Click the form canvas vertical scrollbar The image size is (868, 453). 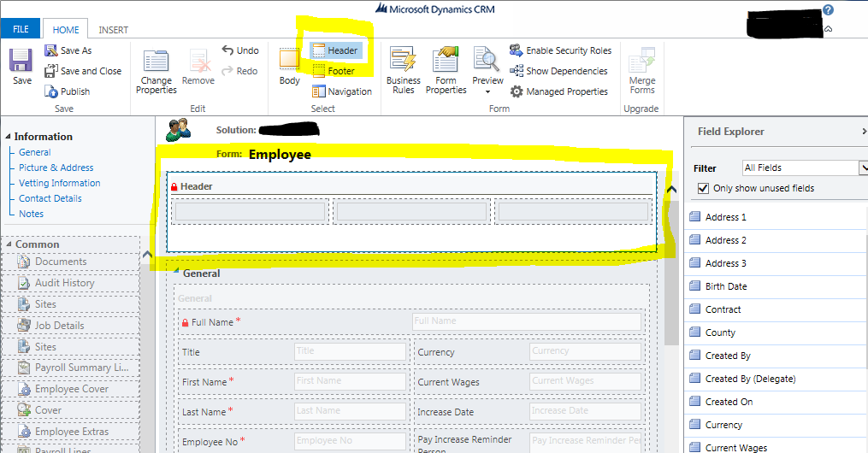[671, 274]
